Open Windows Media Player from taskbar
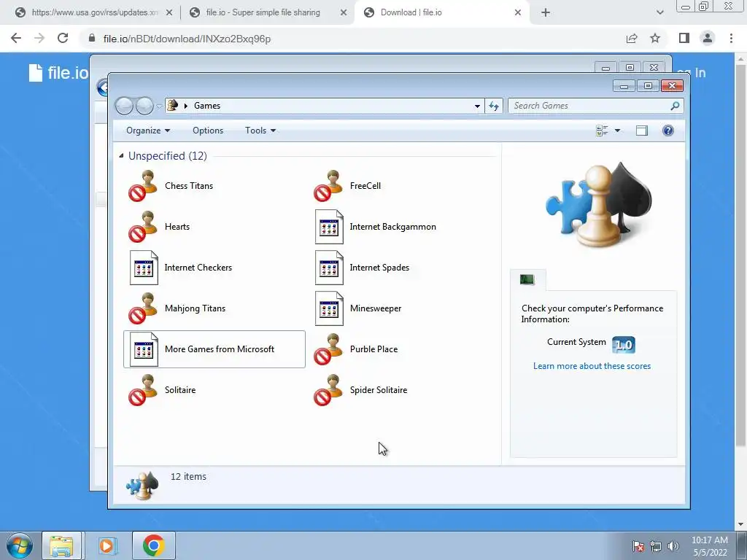Image resolution: width=747 pixels, height=560 pixels. click(107, 545)
